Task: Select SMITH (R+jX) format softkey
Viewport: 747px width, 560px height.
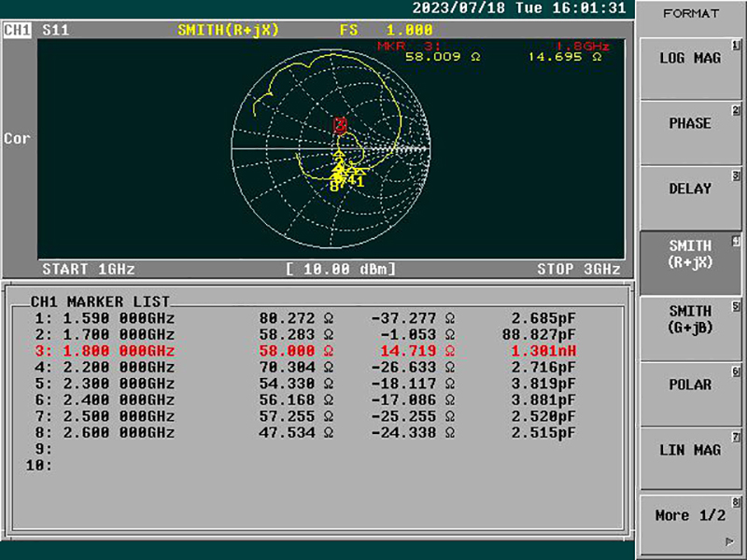Action: pyautogui.click(x=690, y=263)
